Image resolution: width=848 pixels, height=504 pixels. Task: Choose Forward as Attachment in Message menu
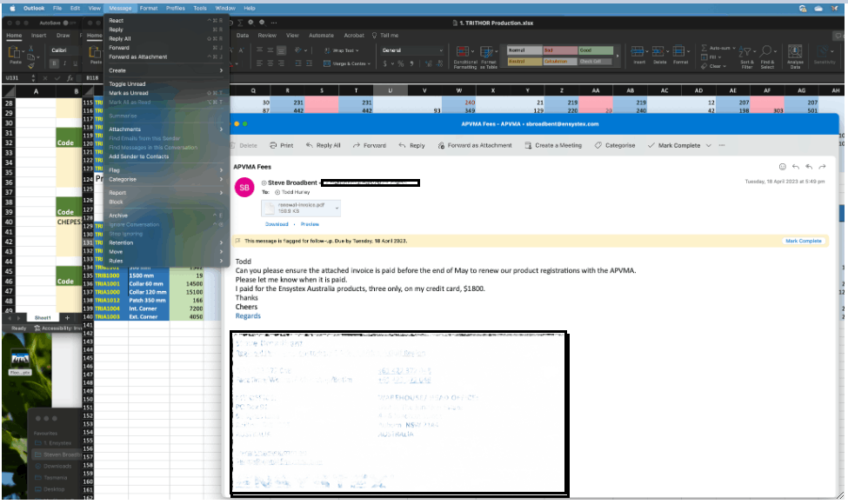click(165, 56)
